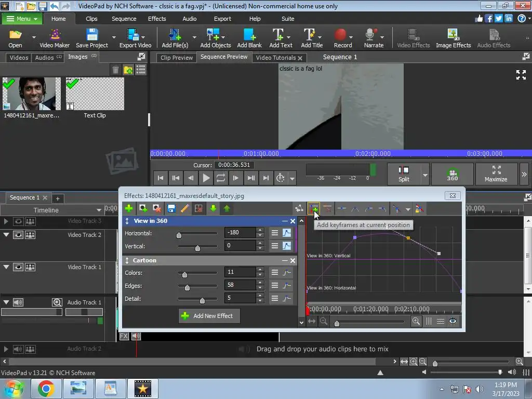Adjust the Edges slider handle
Viewport: 532px width, 399px height.
[187, 288]
